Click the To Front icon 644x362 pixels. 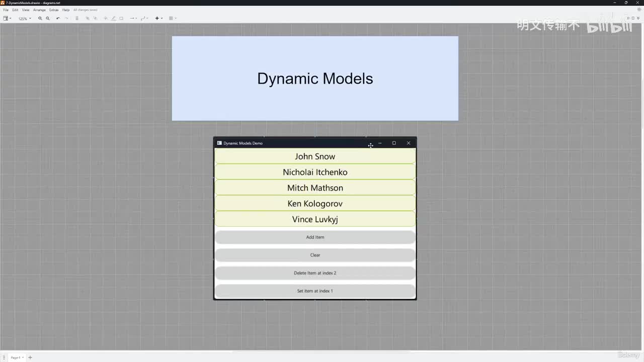tap(87, 19)
